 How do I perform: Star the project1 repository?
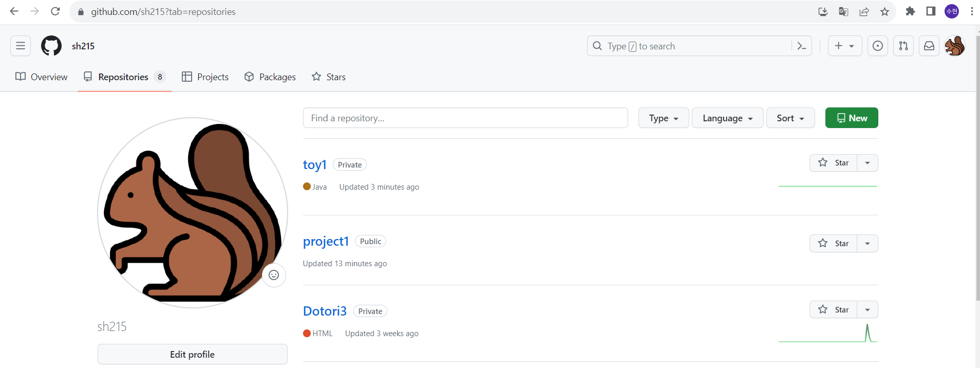(x=833, y=243)
